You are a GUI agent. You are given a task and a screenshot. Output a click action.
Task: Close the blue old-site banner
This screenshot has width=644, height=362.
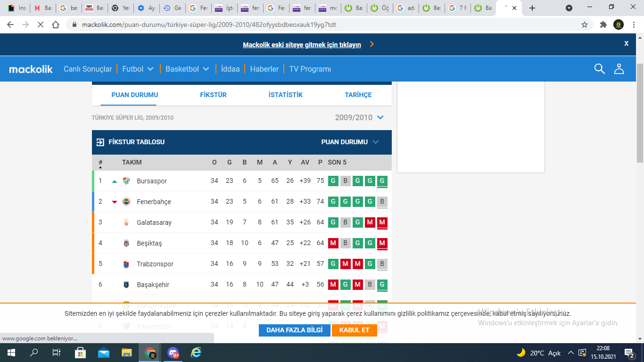click(627, 43)
